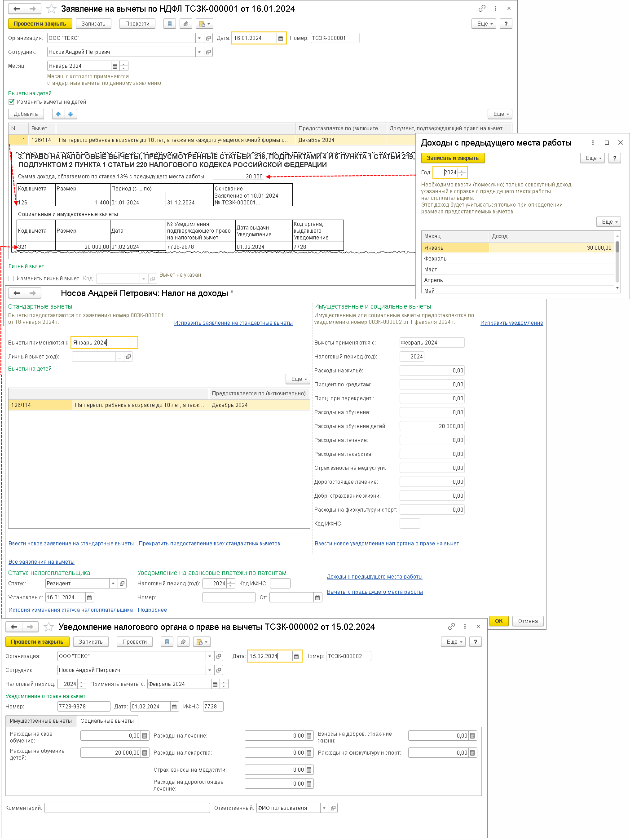The image size is (630, 840).
Task: Open link Вычеты с предыдущего места работы
Action: pos(375,592)
